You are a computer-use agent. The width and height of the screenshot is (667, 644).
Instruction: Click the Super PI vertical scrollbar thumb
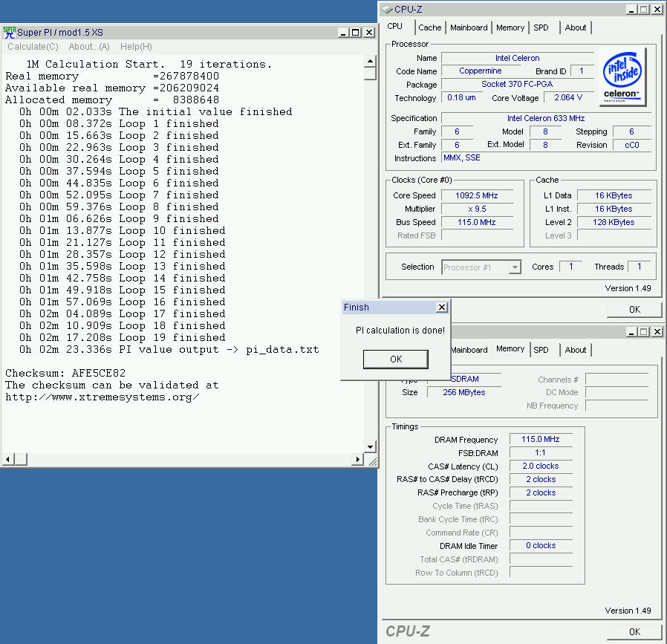click(x=370, y=74)
